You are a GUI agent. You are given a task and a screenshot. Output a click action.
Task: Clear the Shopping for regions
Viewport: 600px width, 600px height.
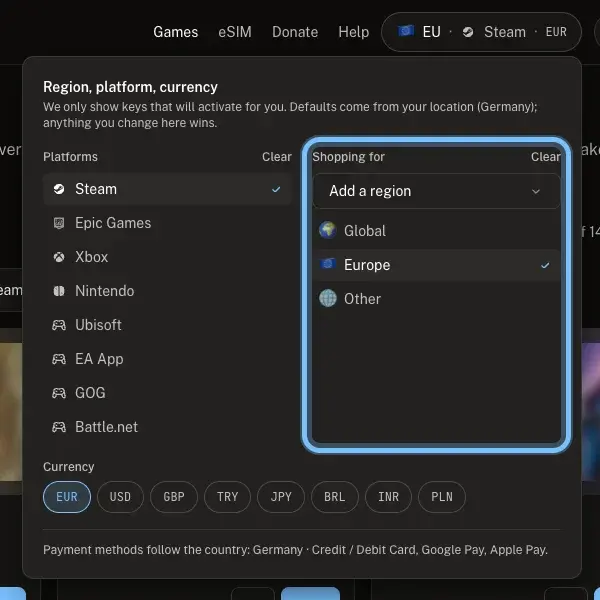pos(546,157)
